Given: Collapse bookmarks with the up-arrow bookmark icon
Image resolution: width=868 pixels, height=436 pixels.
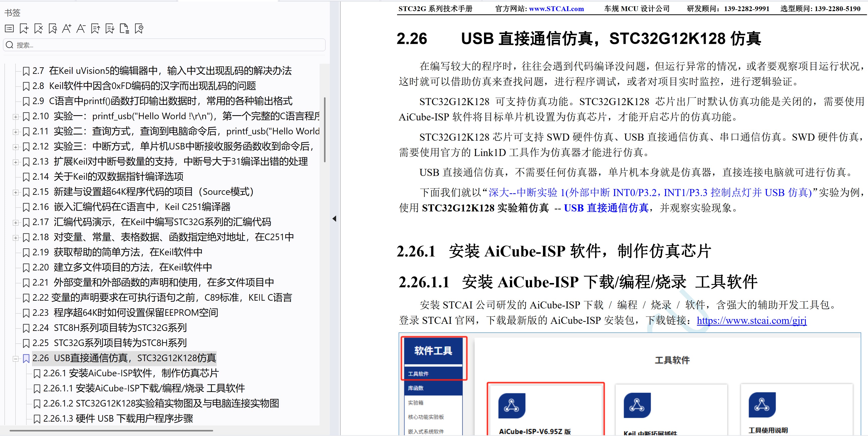Looking at the screenshot, I should point(96,29).
